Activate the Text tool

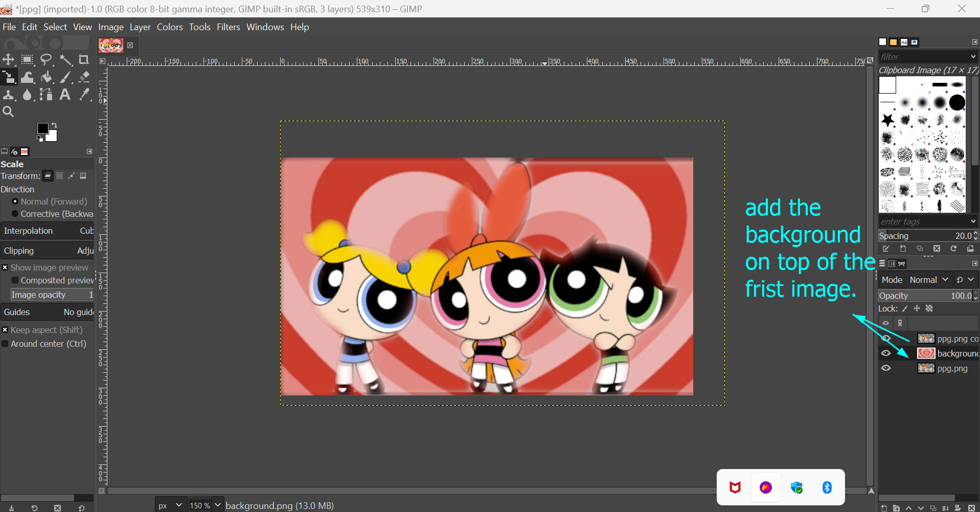tap(65, 95)
